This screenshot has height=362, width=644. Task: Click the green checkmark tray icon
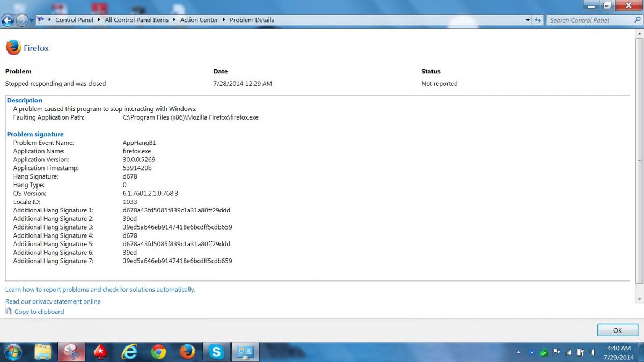[x=544, y=352]
